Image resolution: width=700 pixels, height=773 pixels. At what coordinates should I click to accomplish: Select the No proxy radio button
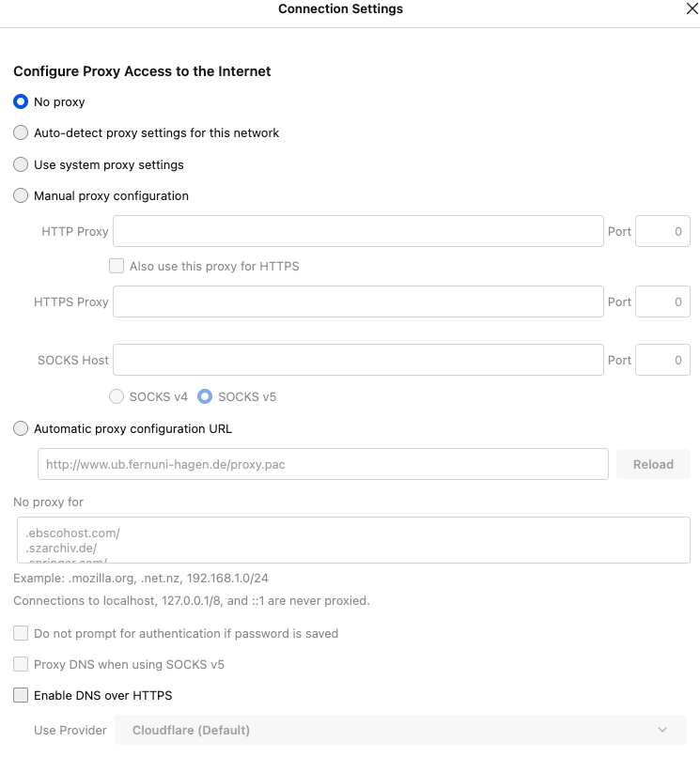[x=21, y=101]
